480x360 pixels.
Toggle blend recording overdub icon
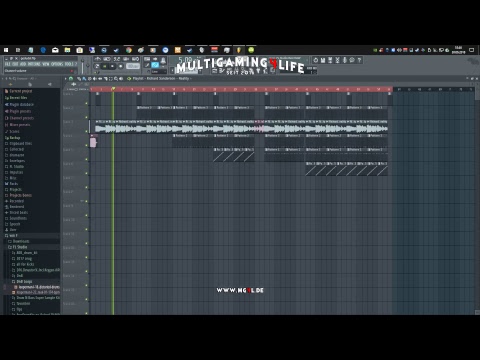[126, 59]
